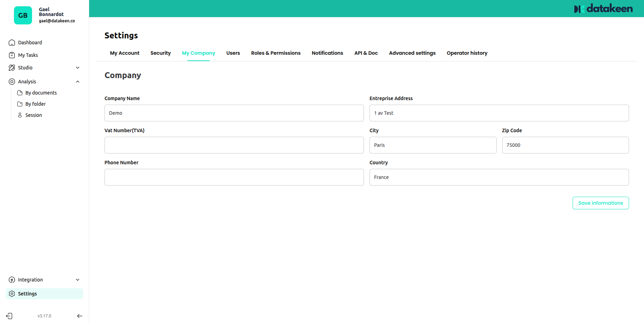This screenshot has width=644, height=323.
Task: Open My Tasks clipboard icon
Action: coord(12,55)
